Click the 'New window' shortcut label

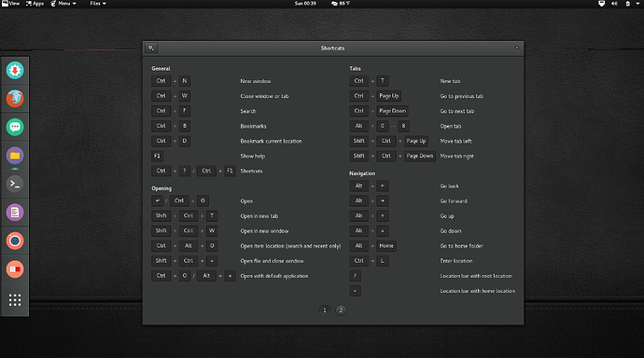(256, 81)
